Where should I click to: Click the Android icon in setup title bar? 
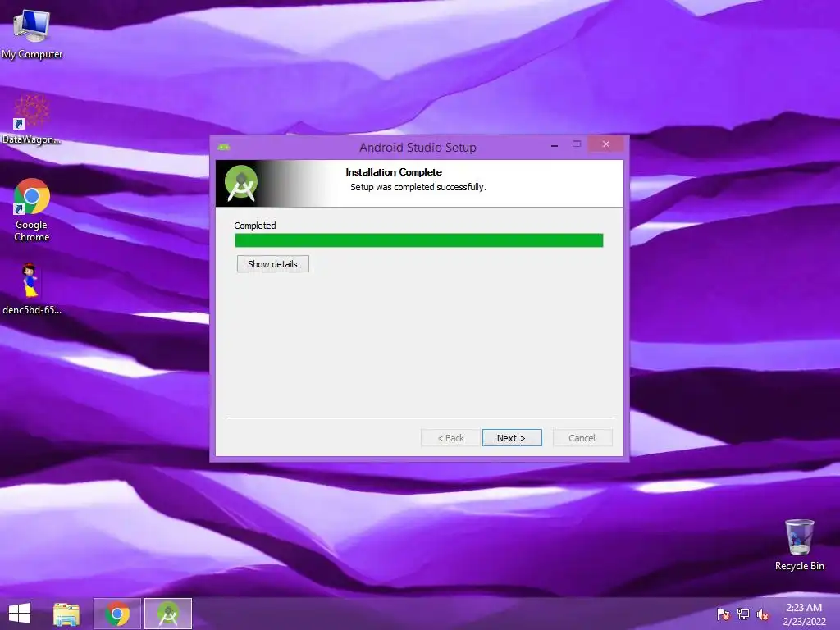[223, 147]
